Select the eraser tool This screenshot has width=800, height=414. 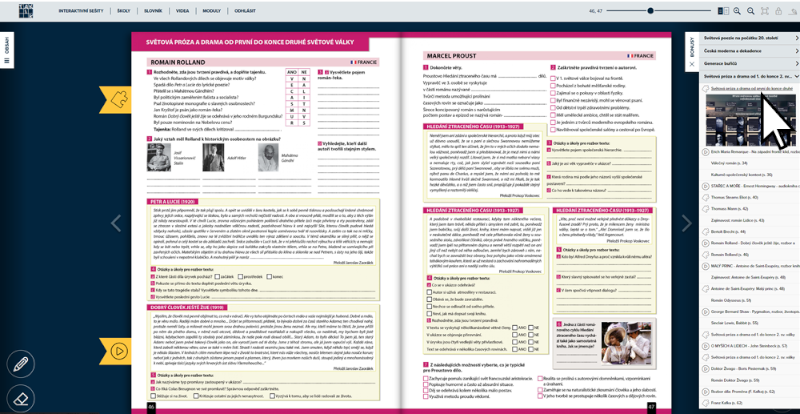click(20, 398)
